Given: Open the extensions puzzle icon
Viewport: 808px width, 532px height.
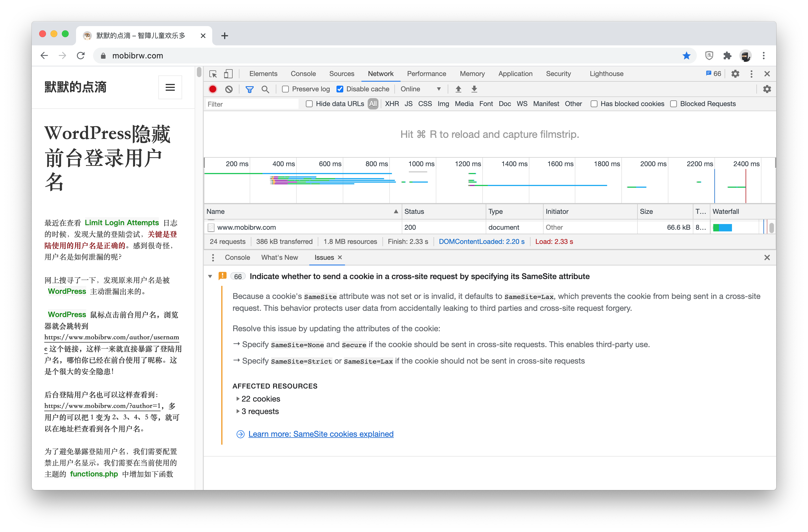Looking at the screenshot, I should (727, 56).
